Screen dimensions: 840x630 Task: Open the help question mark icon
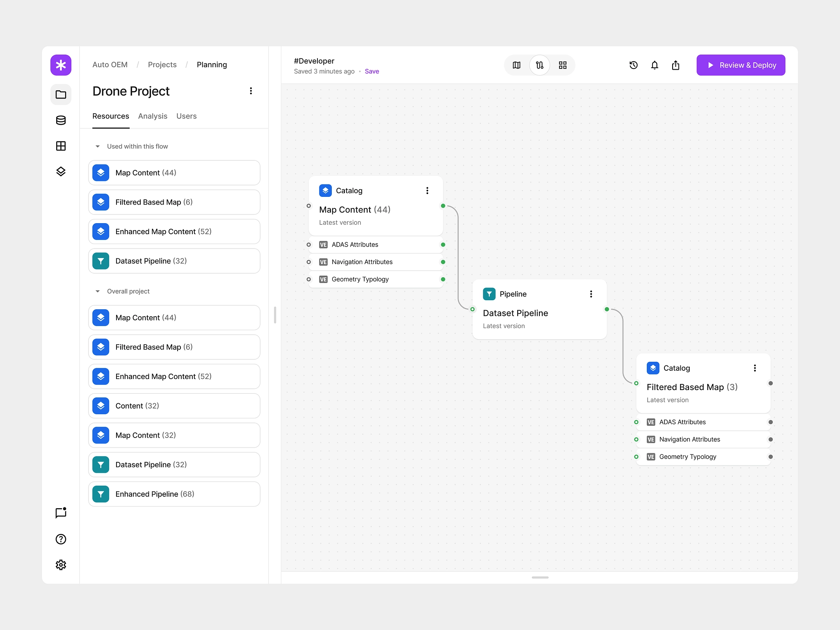(x=61, y=539)
